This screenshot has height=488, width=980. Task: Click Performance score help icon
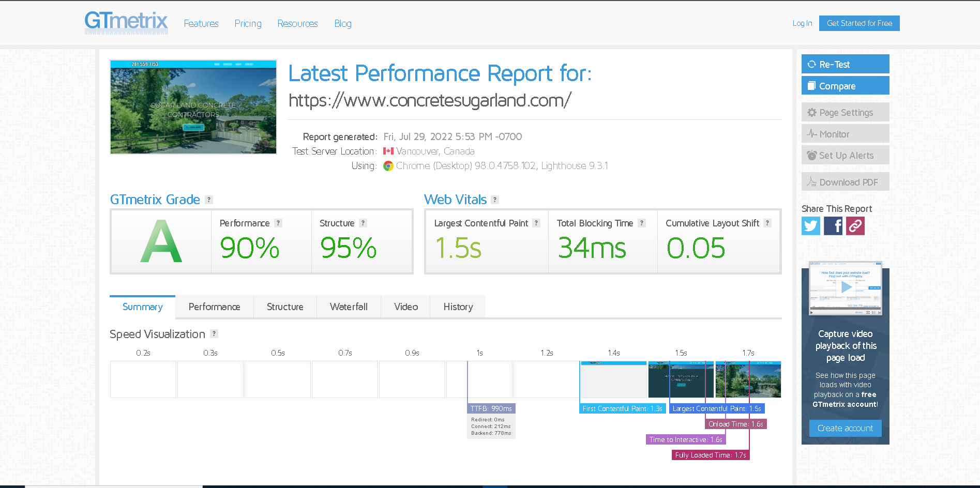(x=278, y=223)
